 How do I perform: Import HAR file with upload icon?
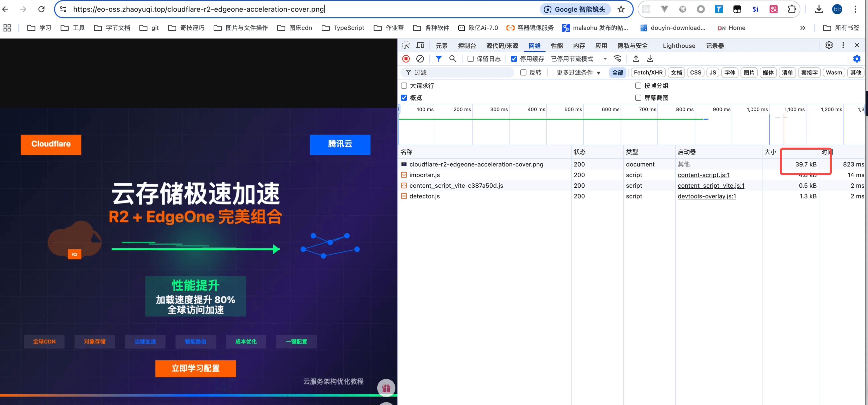pyautogui.click(x=636, y=59)
